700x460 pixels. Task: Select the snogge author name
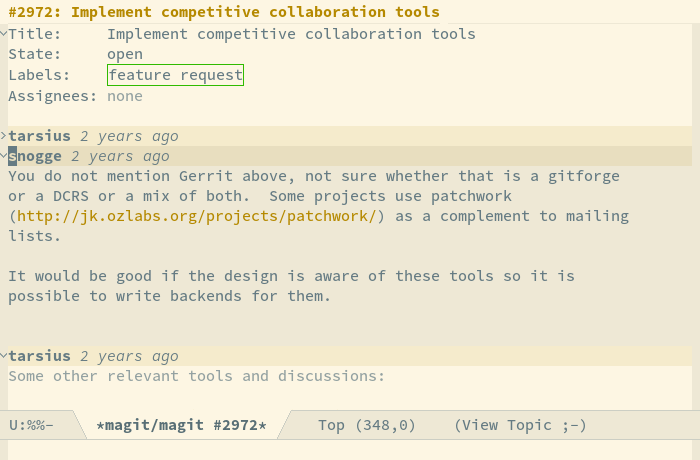click(x=35, y=156)
